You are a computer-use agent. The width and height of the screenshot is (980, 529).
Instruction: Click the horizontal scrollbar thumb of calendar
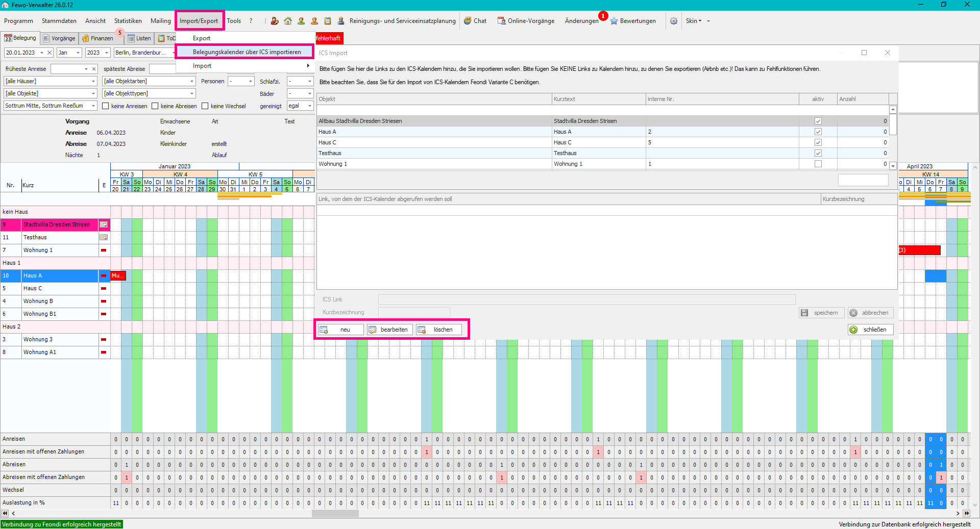point(335,513)
